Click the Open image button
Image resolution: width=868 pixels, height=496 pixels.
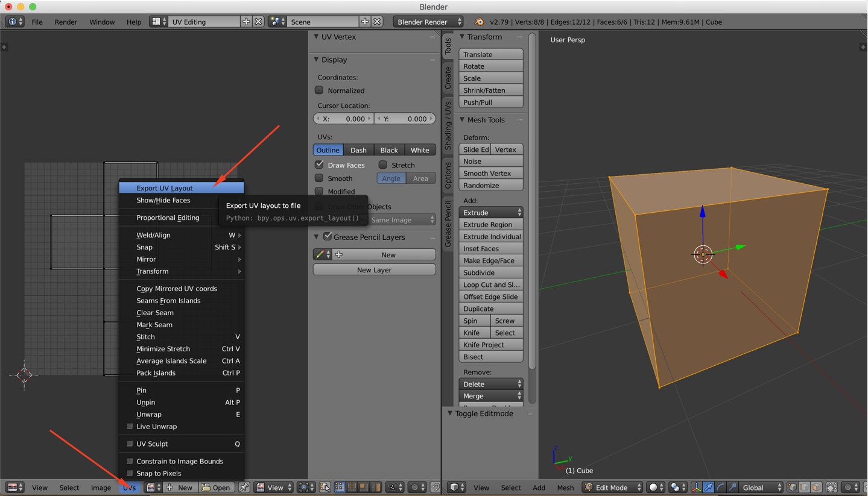tap(217, 487)
